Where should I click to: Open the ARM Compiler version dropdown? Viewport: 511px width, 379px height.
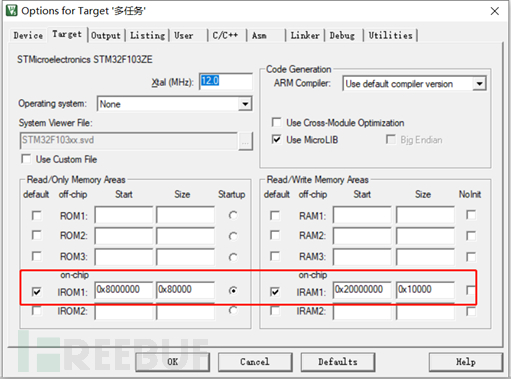(x=479, y=84)
